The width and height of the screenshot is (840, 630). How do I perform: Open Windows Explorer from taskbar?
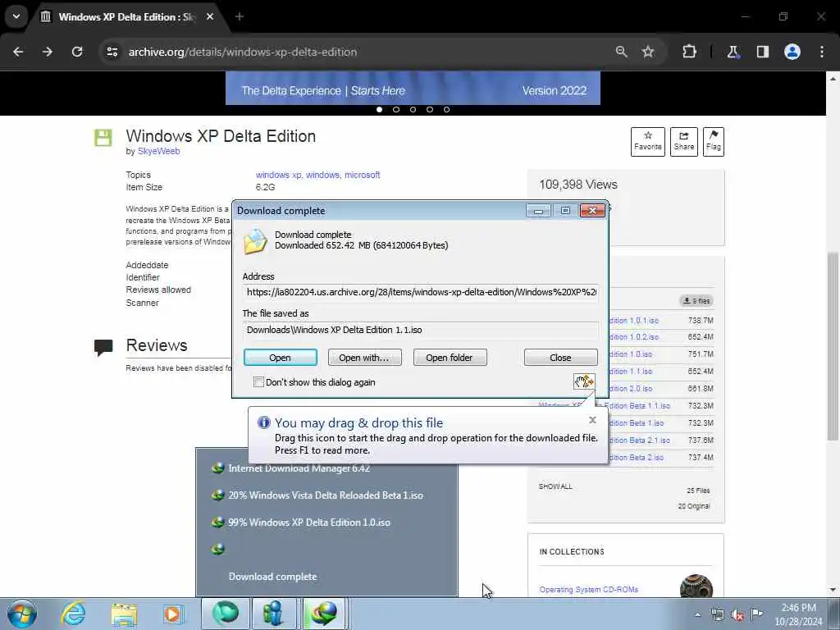click(x=125, y=614)
